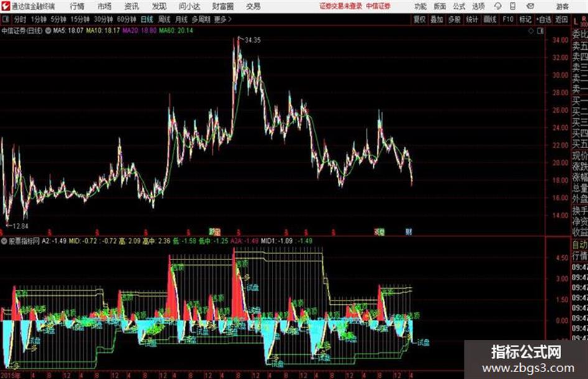Click the MID1: -1.09 indicator value
The height and width of the screenshot is (379, 588).
click(277, 241)
